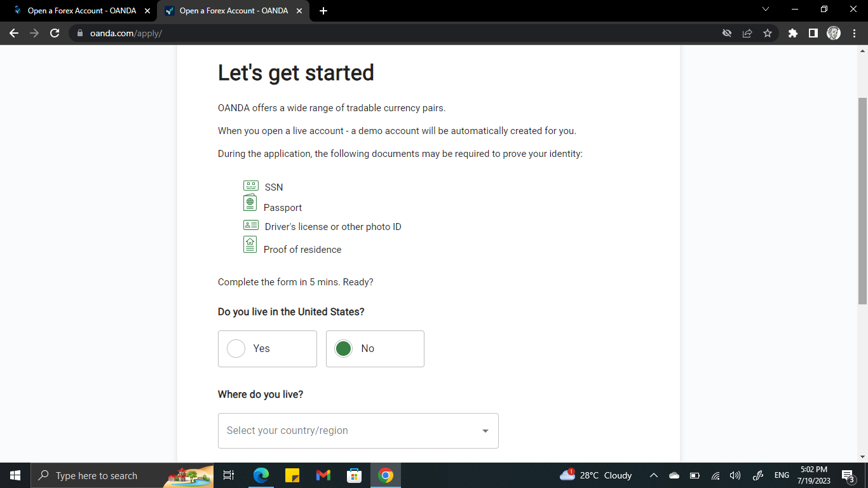View site information lock icon
The image size is (868, 488).
pos(80,33)
